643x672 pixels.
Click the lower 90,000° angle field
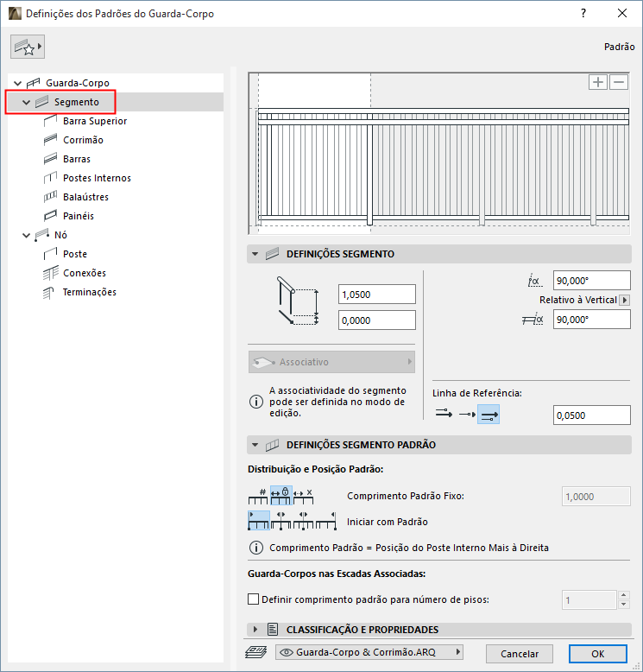pos(591,320)
